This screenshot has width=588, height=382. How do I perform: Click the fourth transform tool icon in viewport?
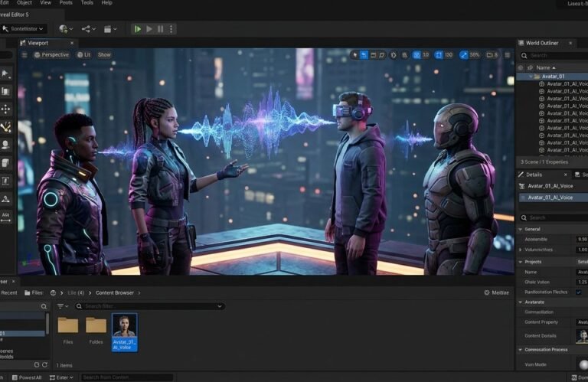[x=382, y=55]
